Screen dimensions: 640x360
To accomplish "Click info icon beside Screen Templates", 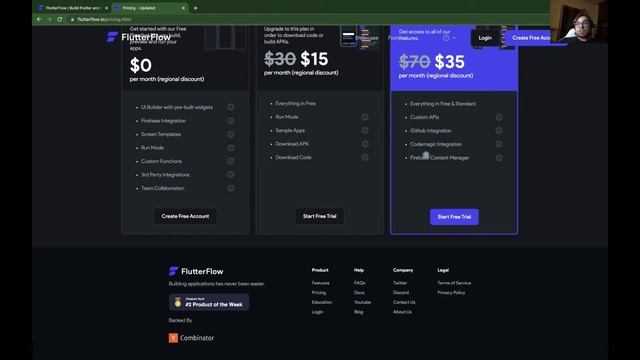I will coord(231,134).
